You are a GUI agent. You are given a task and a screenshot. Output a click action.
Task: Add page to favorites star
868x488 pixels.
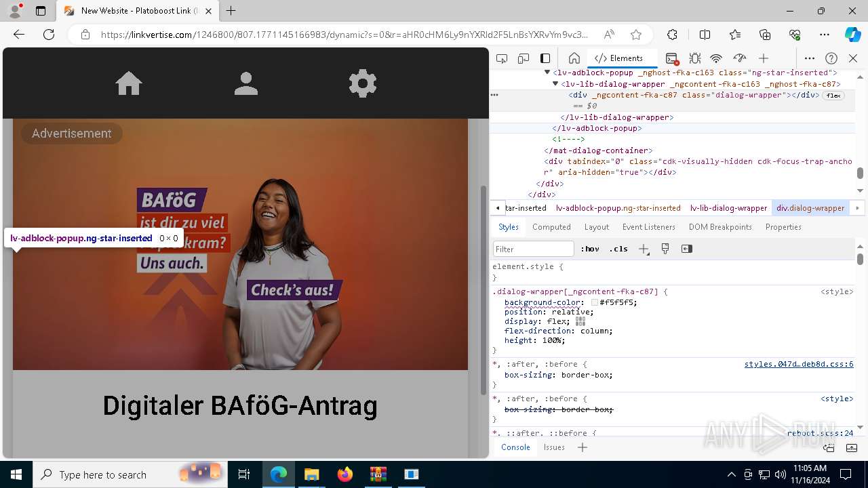click(x=636, y=35)
